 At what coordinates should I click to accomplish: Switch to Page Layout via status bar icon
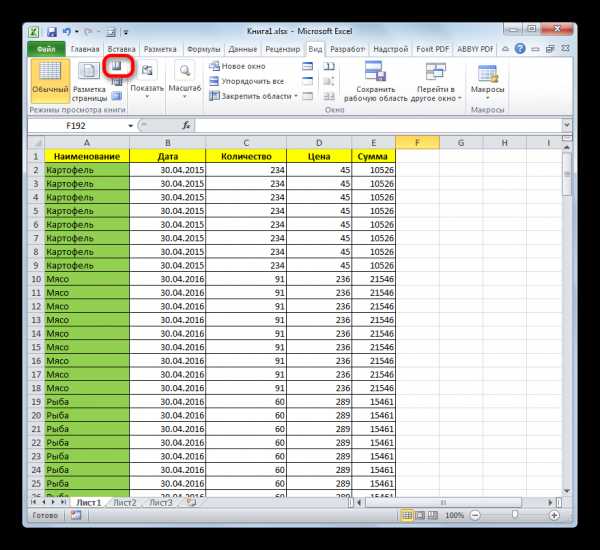420,516
